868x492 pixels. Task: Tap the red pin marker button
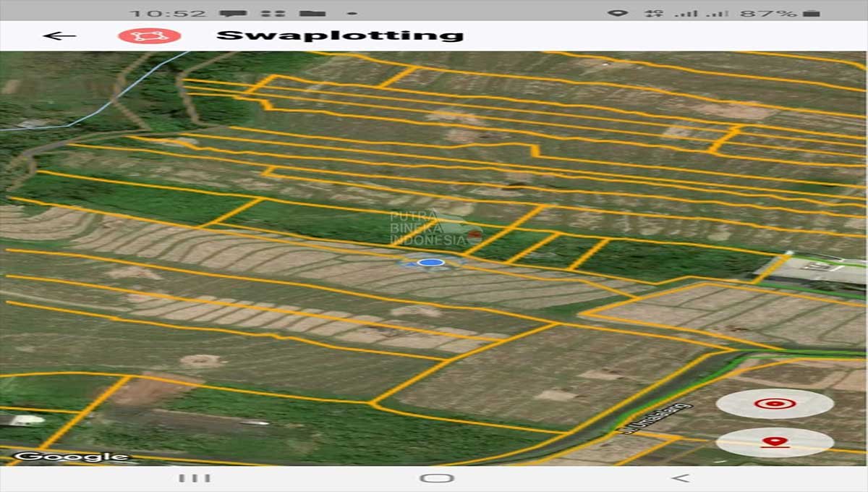pyautogui.click(x=775, y=442)
